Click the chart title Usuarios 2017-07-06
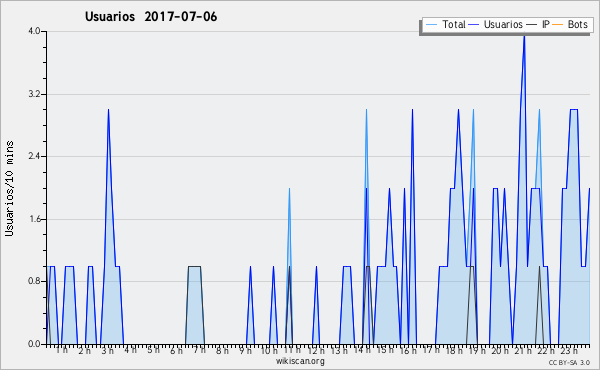The height and width of the screenshot is (370, 600). pos(151,17)
